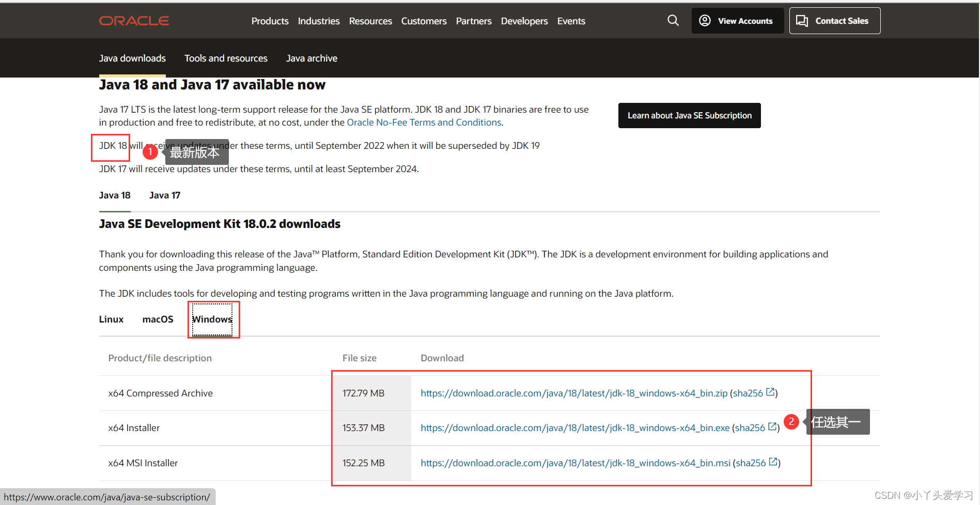Open sha256 link for the exe installer
This screenshot has height=505, width=980.
(750, 428)
